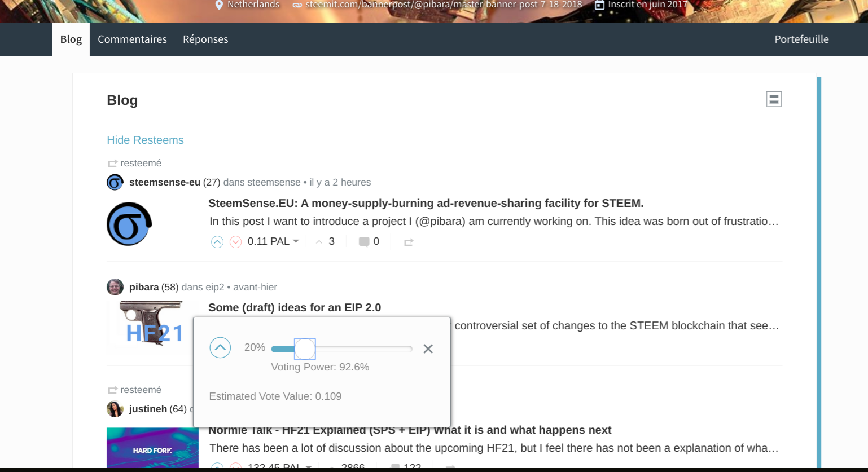Image resolution: width=868 pixels, height=472 pixels.
Task: Open the summary ending 'STEEM blockchain that see…'
Action: pyautogui.click(x=616, y=325)
